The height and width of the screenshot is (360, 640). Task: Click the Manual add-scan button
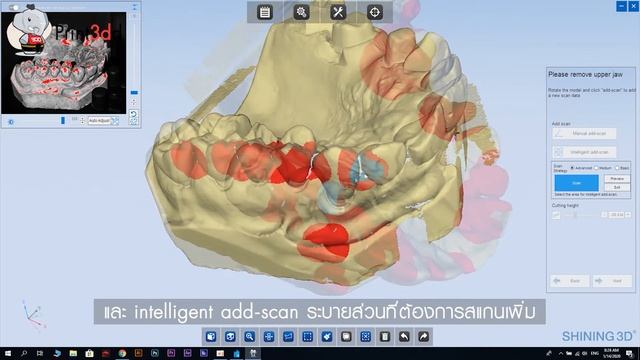(x=584, y=133)
